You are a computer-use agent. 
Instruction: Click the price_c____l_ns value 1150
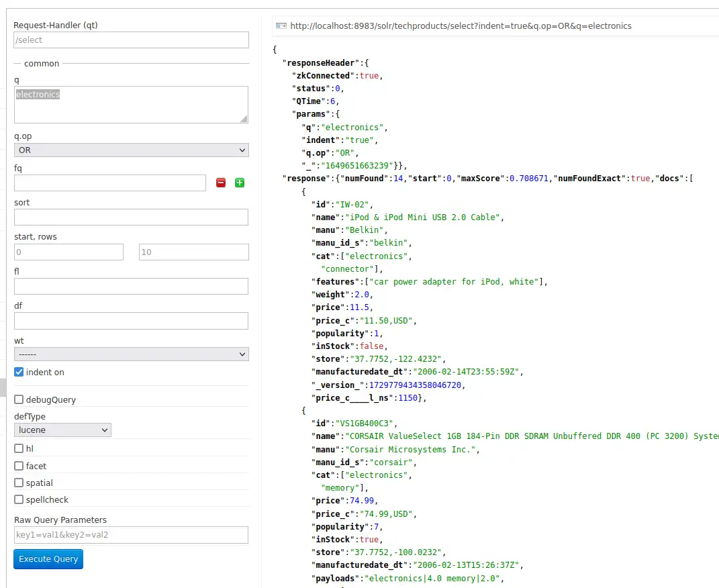click(x=408, y=398)
